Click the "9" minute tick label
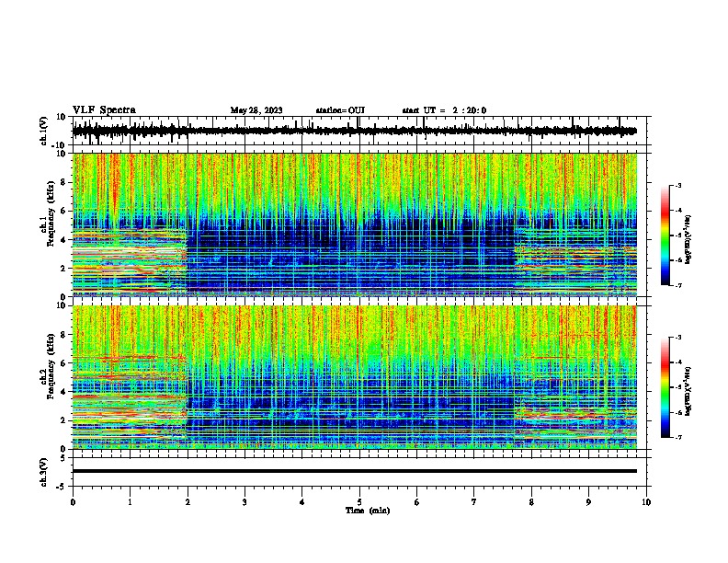 (x=588, y=502)
